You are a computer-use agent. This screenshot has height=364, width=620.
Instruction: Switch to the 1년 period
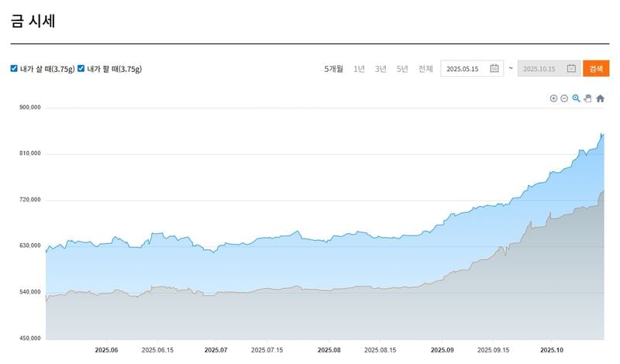(359, 69)
